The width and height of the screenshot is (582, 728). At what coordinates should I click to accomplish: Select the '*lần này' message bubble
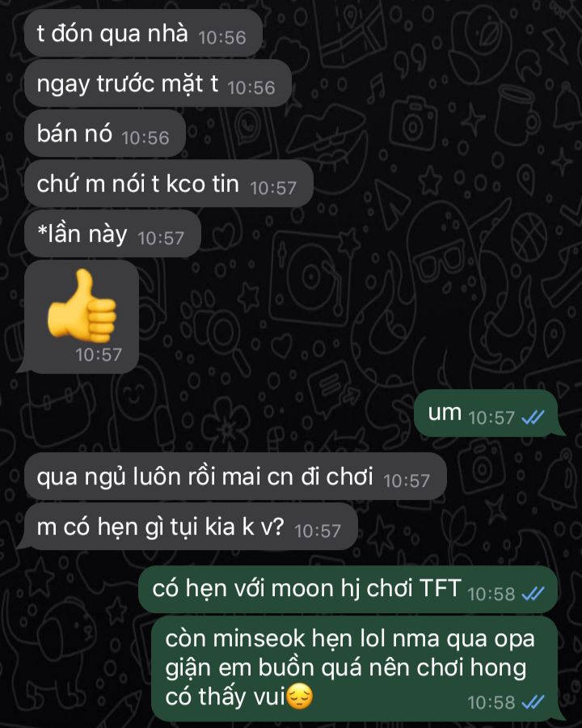(112, 234)
